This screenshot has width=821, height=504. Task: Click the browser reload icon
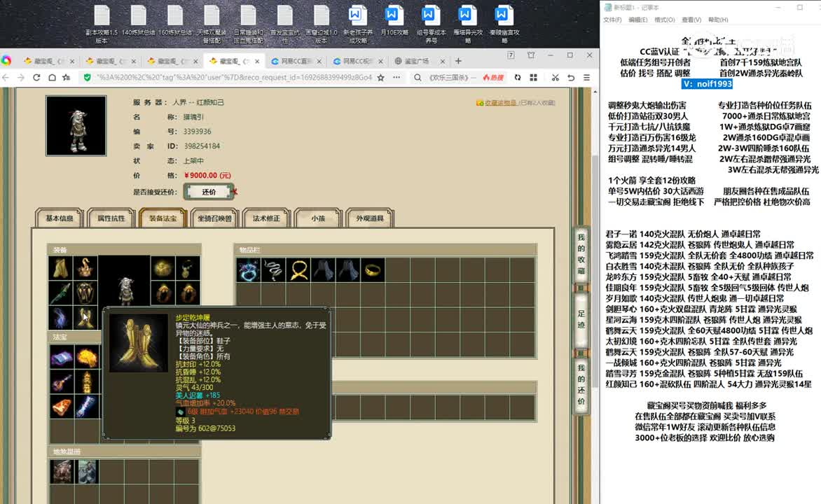[x=36, y=78]
